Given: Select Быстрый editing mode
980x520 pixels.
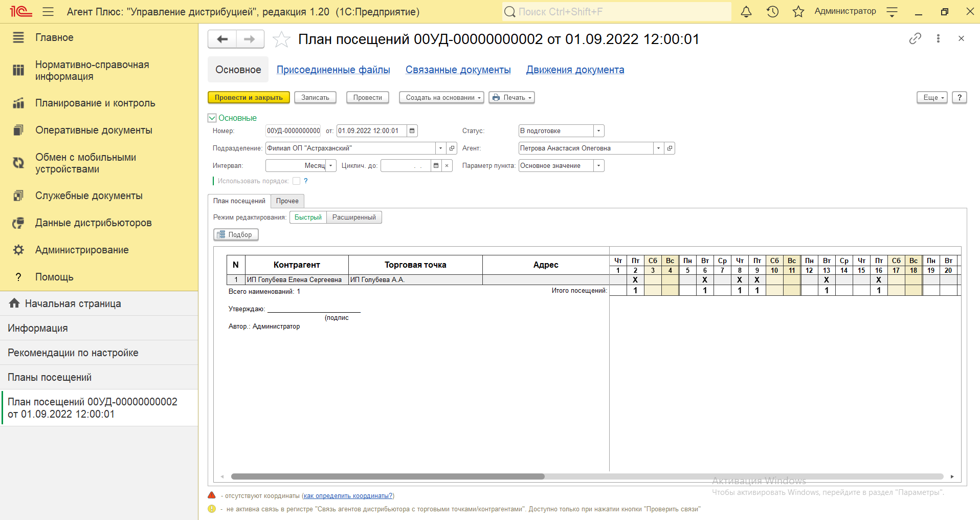Looking at the screenshot, I should tap(308, 218).
